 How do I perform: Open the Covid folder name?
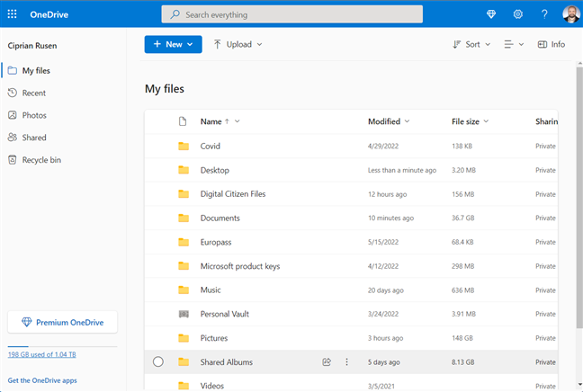point(210,146)
